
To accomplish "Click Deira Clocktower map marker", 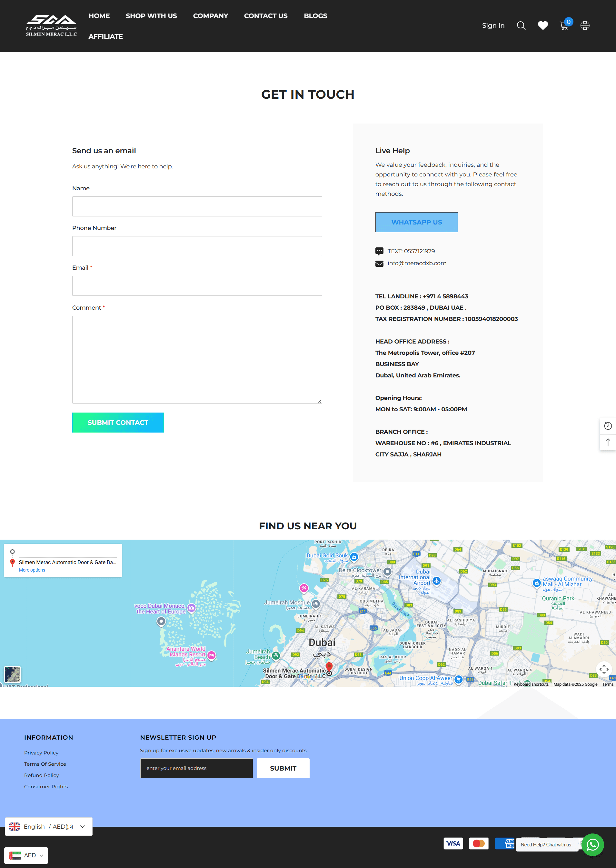I will click(387, 571).
